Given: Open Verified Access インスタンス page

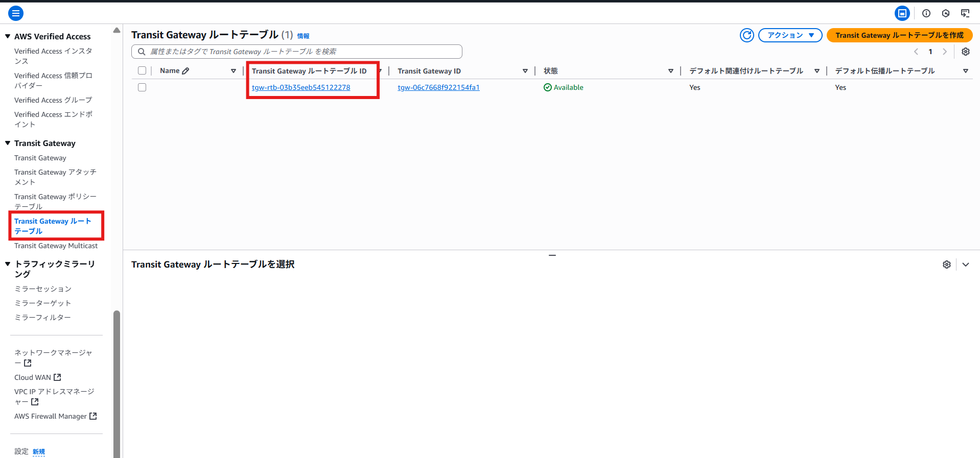Looking at the screenshot, I should click(53, 56).
